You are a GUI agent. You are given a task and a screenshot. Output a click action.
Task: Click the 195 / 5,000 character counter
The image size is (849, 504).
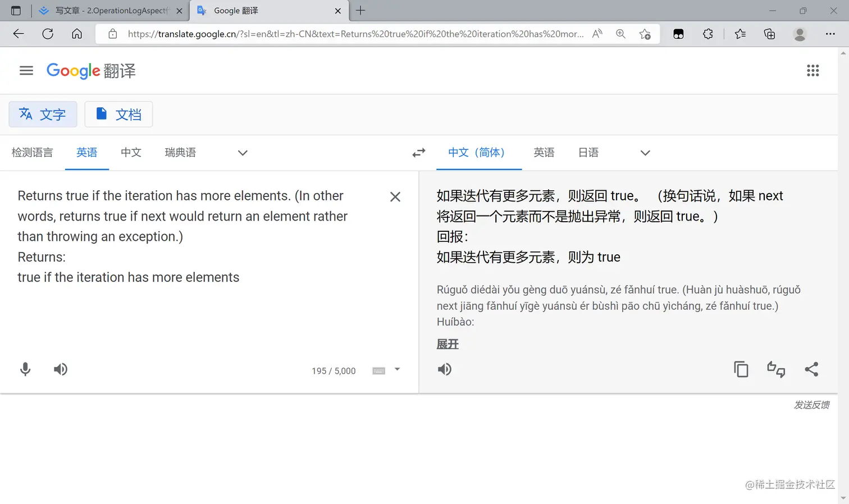coord(334,371)
